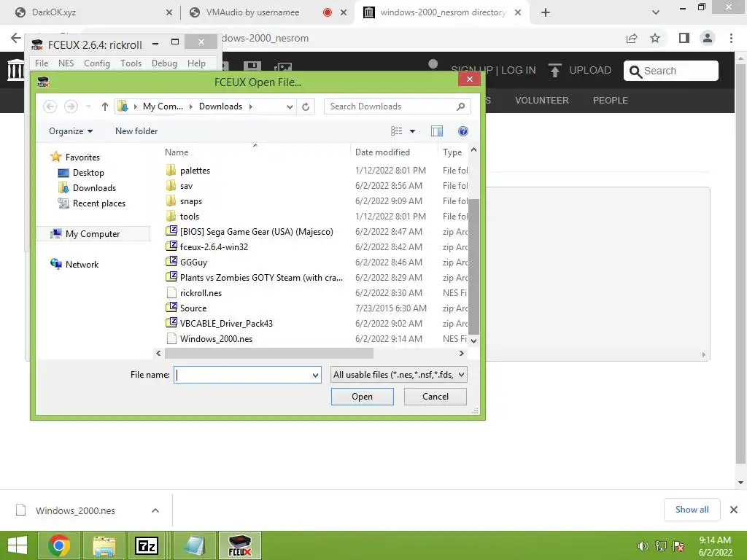The height and width of the screenshot is (560, 747).
Task: Click Show all downloads
Action: pos(692,510)
